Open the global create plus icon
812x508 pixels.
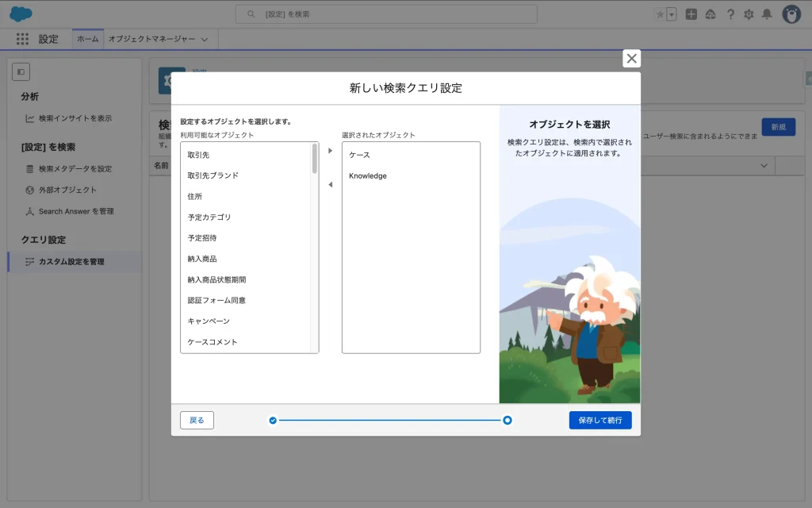coord(691,14)
